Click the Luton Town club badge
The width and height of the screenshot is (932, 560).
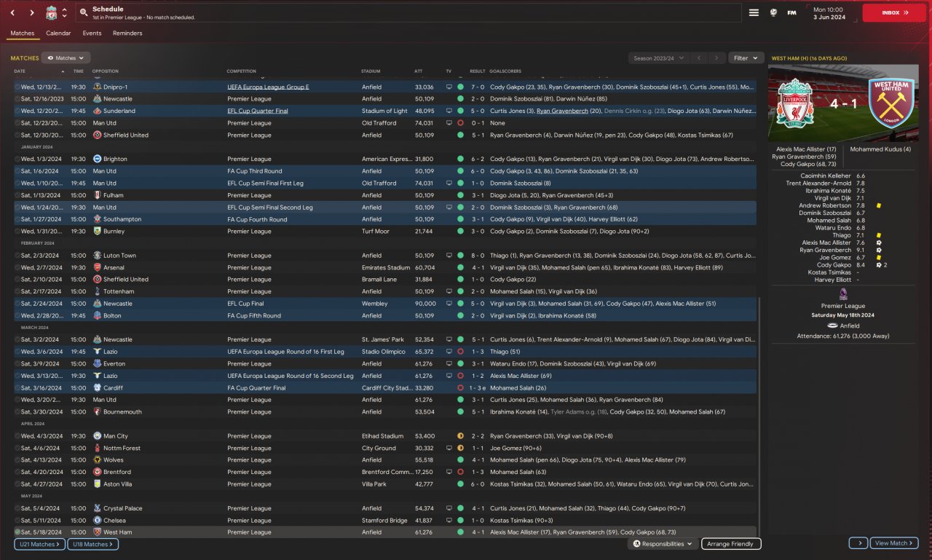pos(97,256)
